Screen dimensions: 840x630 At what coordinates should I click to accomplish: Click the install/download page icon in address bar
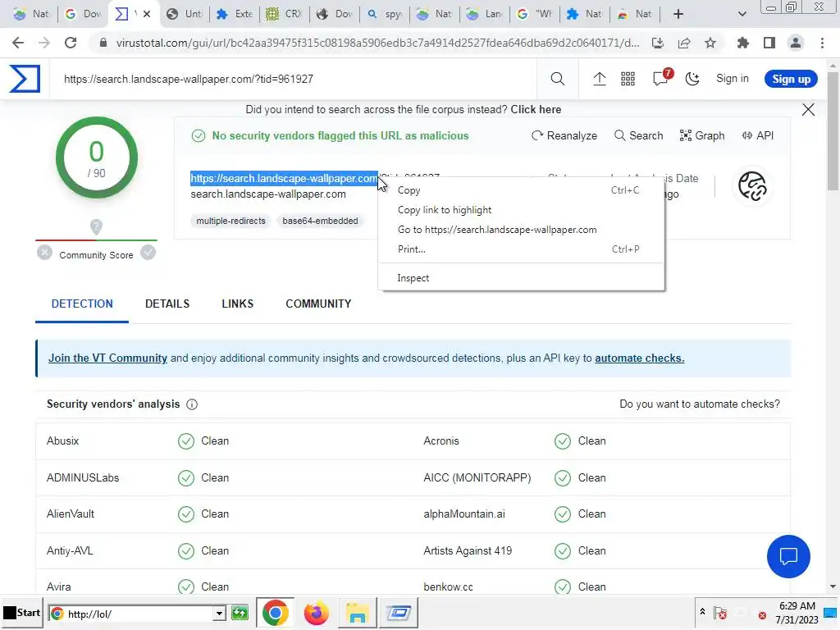[x=658, y=43]
